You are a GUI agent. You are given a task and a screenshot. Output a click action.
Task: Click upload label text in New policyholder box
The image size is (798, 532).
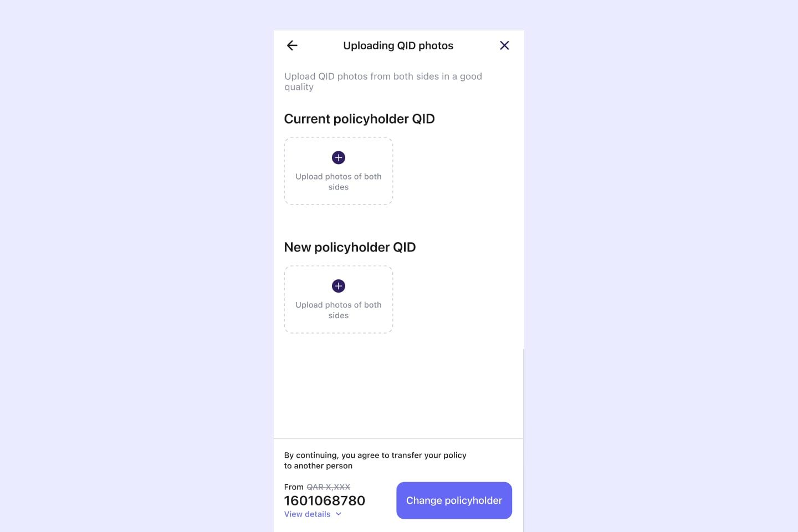pos(339,310)
